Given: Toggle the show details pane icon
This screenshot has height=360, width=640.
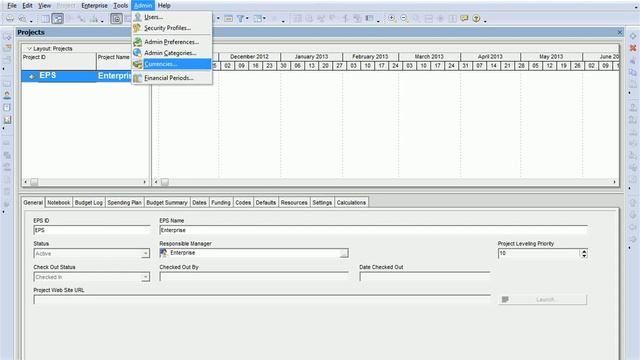Looking at the screenshot, I should 116,18.
